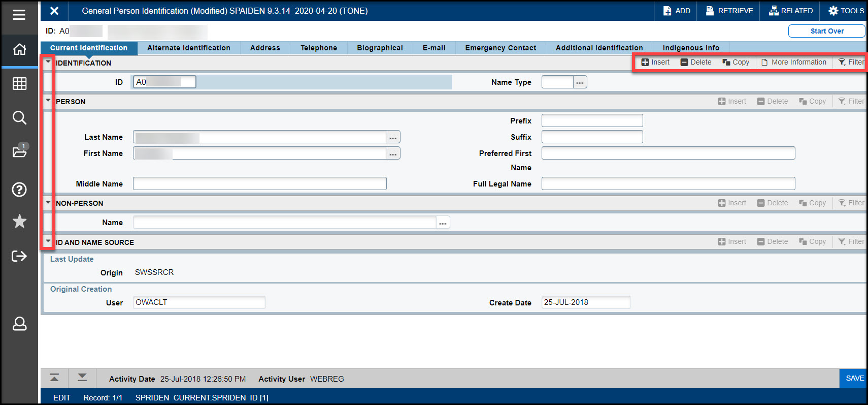Jump to previous section arrow in footer
Screen dimensions: 868x405
pos(54,378)
